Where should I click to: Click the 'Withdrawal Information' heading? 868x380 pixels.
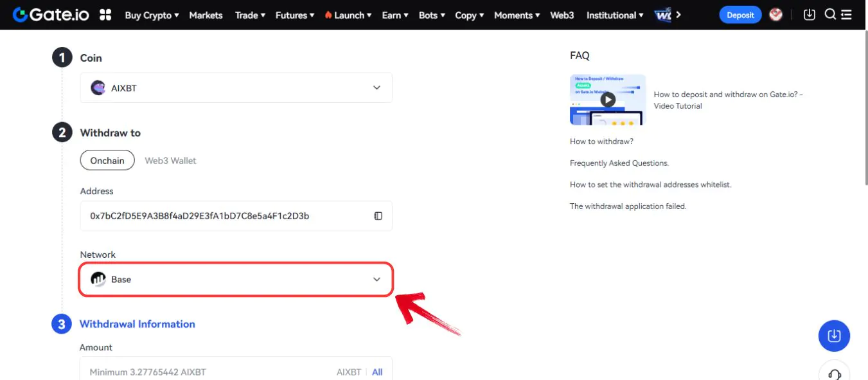137,324
